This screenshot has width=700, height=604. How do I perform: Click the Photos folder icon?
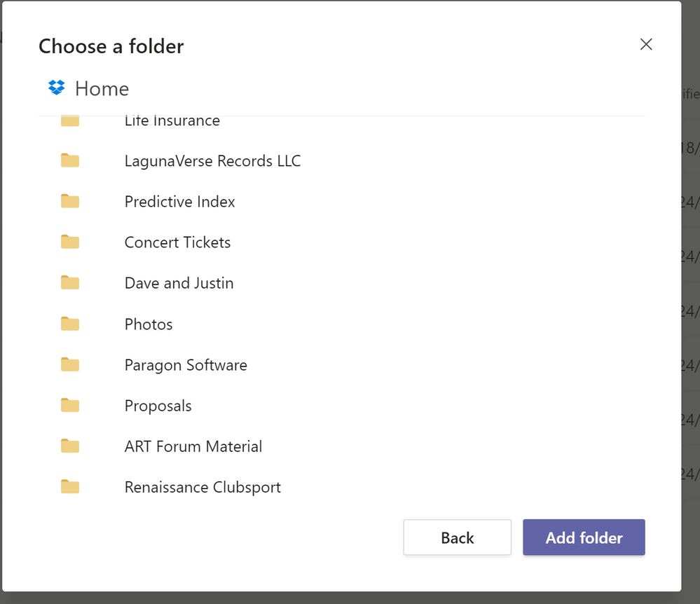coord(70,324)
